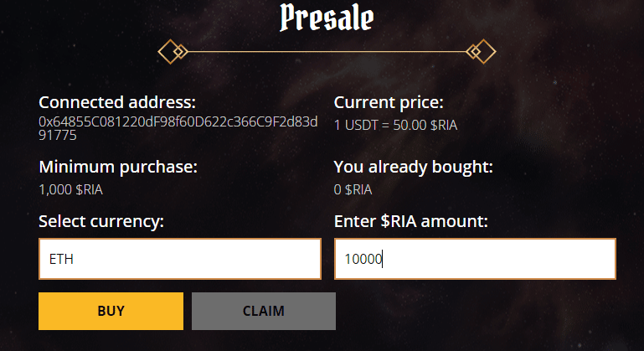Click the 10000 value in amount box
The height and width of the screenshot is (351, 644).
pos(363,259)
